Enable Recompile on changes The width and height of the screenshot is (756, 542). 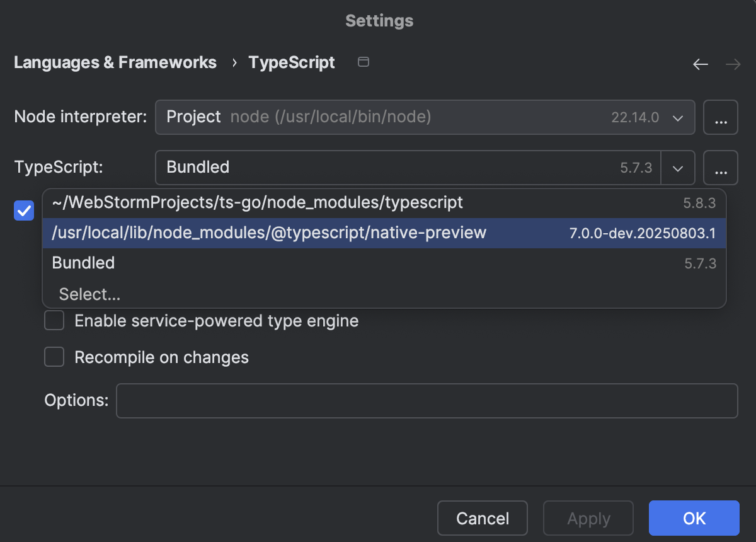click(x=54, y=357)
